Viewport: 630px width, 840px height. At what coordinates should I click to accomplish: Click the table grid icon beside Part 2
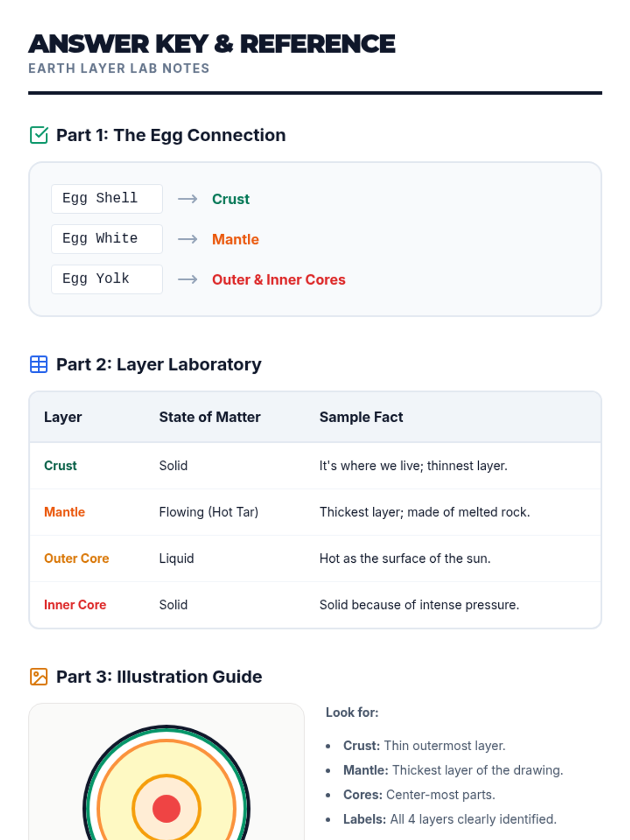pos(39,364)
